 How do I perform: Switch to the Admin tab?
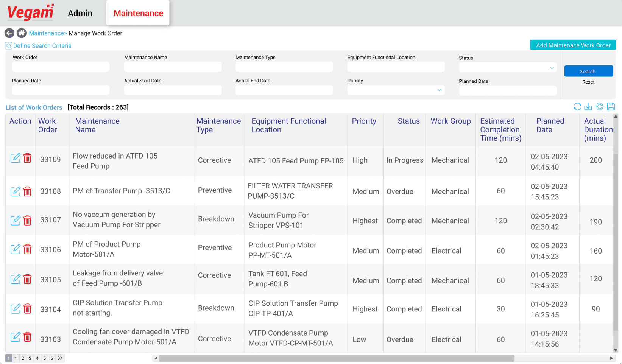[80, 13]
